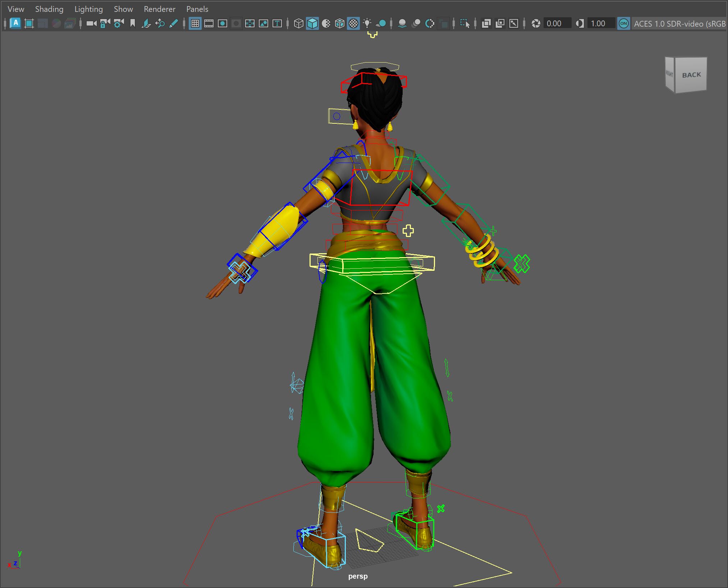Viewport: 728px width, 588px height.
Task: Open the Show dropdown menu
Action: (x=123, y=9)
